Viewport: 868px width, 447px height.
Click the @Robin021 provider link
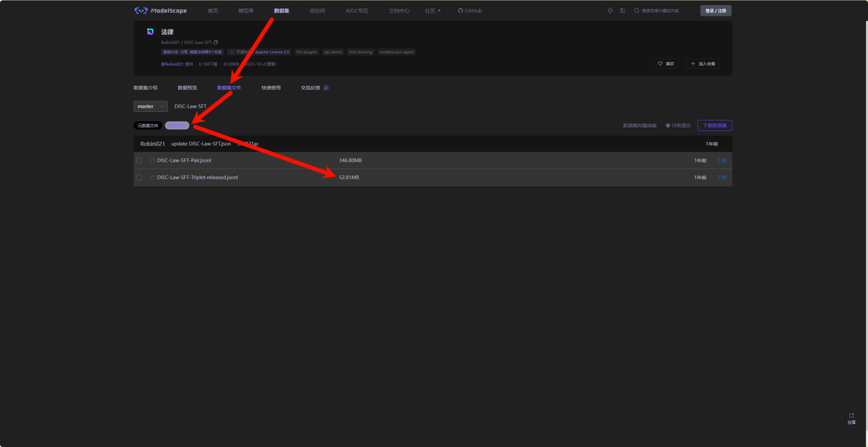pos(172,64)
